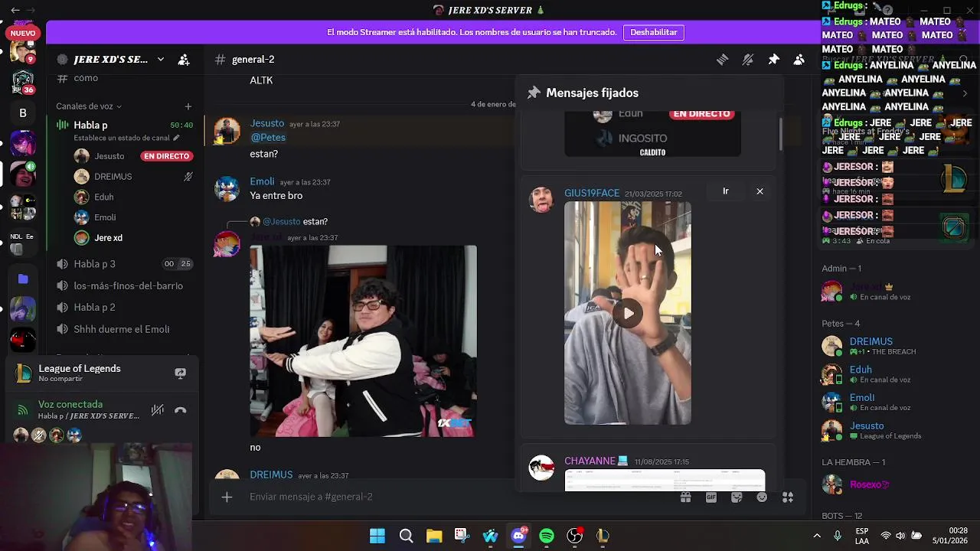Open the photo attachment in chat
The image size is (980, 551).
363,341
